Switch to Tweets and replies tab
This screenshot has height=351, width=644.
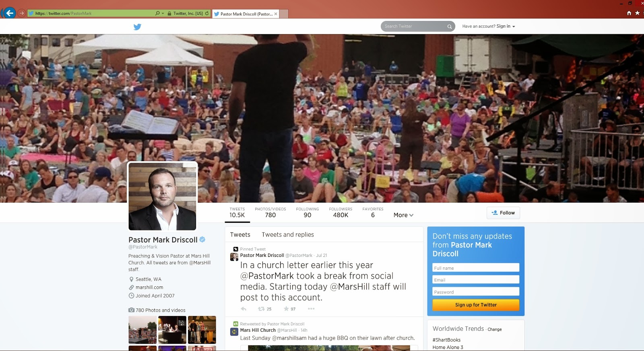coord(288,234)
